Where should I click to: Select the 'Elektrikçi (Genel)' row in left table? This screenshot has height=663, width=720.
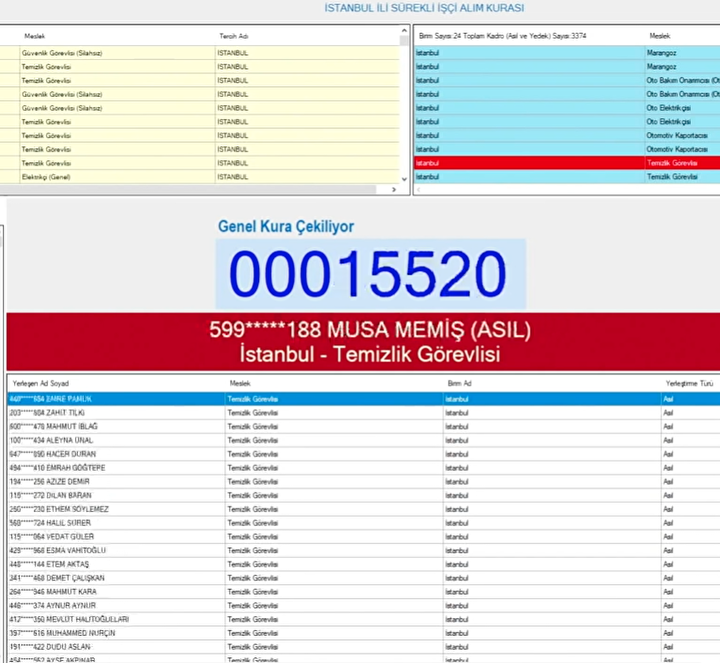[199, 177]
